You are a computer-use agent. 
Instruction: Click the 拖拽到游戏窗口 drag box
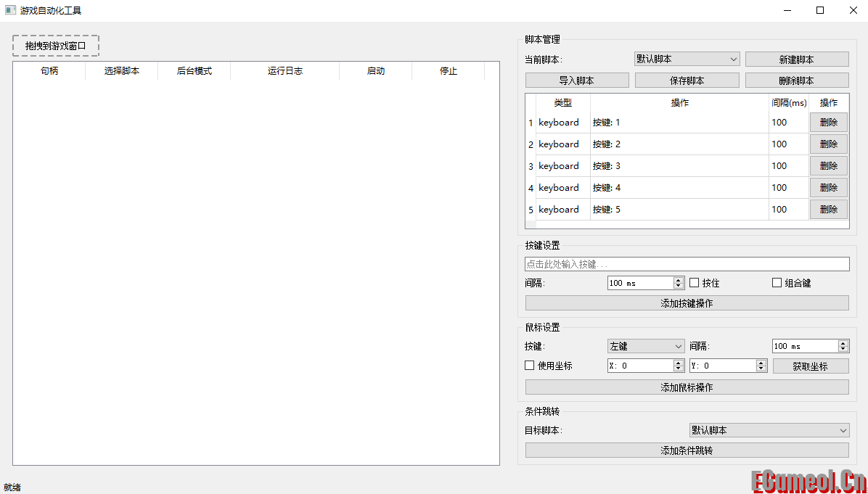(x=56, y=46)
